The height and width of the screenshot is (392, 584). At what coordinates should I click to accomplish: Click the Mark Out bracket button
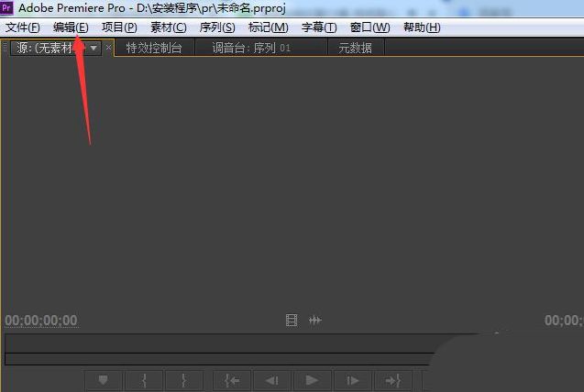coord(184,381)
